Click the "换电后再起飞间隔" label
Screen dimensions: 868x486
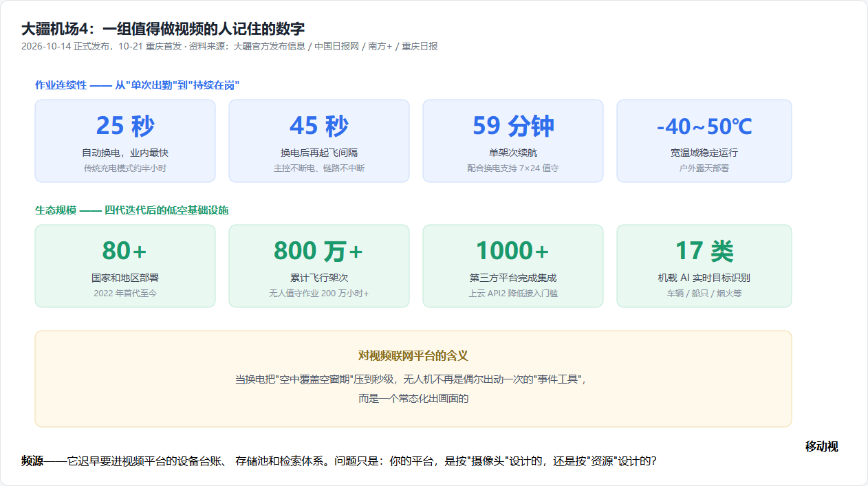point(319,153)
